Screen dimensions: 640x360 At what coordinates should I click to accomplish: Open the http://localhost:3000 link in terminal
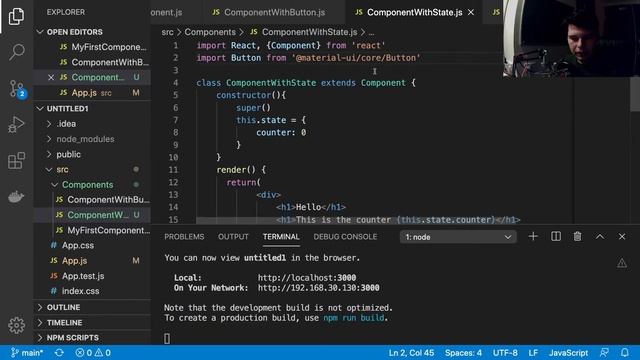click(x=307, y=278)
